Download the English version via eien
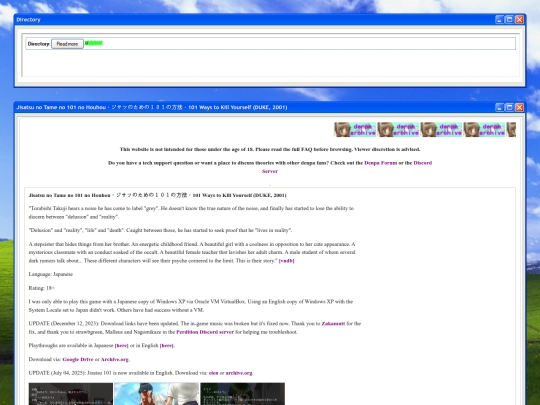 click(x=213, y=373)
